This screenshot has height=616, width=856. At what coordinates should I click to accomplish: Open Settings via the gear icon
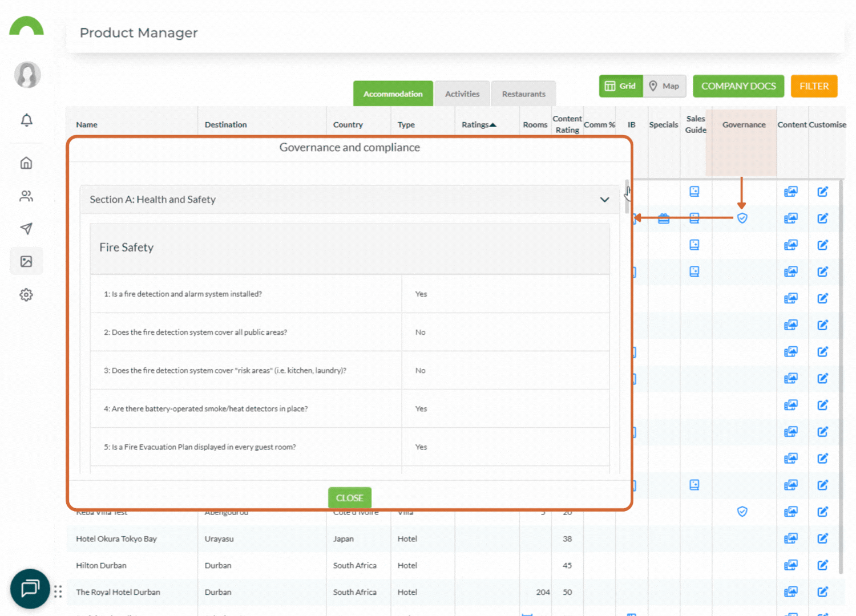pos(26,294)
